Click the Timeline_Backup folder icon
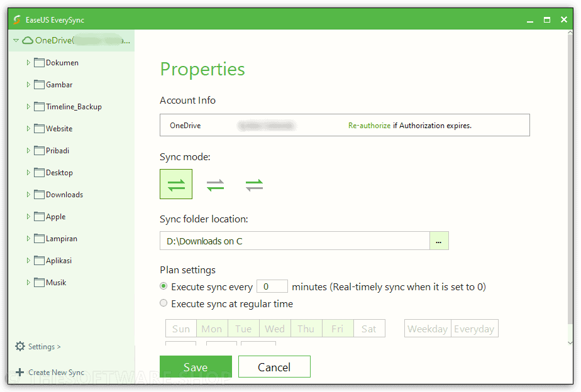 click(x=39, y=107)
